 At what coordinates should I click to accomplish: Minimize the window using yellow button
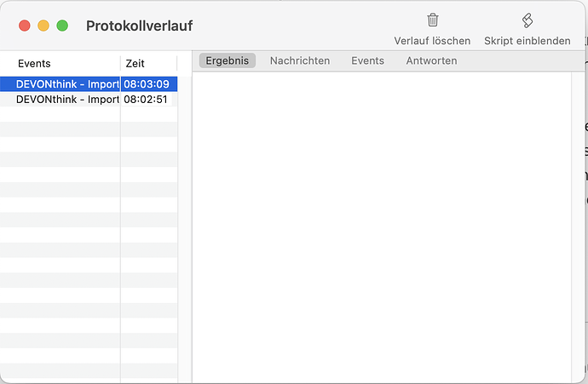click(43, 26)
